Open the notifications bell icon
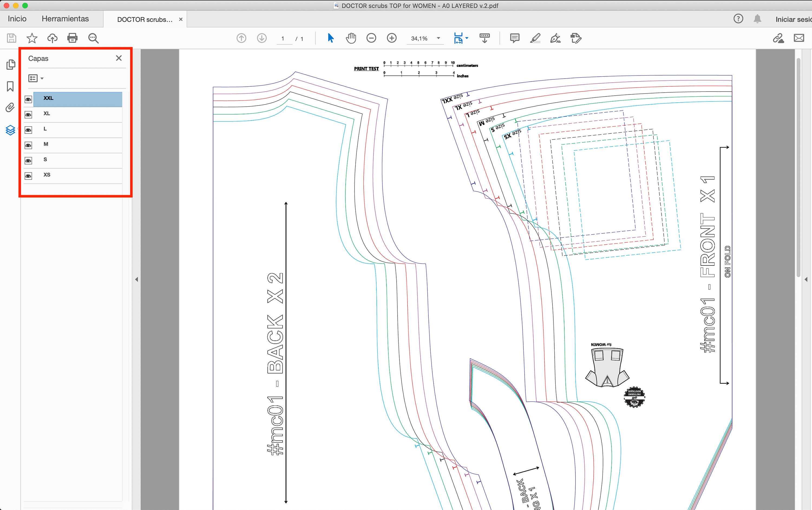The image size is (812, 510). [x=757, y=19]
